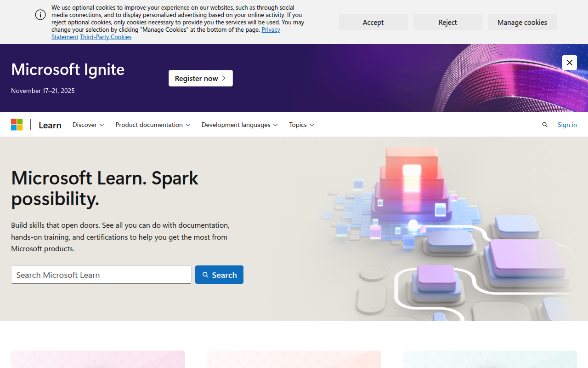The height and width of the screenshot is (368, 588).
Task: Click the Microsoft logo icon
Action: point(17,124)
